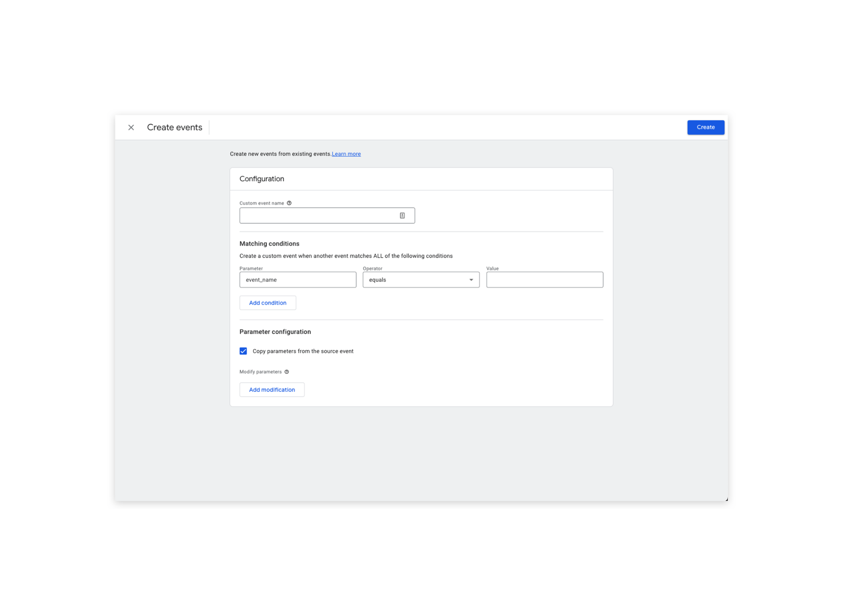Open the Operator dropdown showing equals

pos(421,280)
